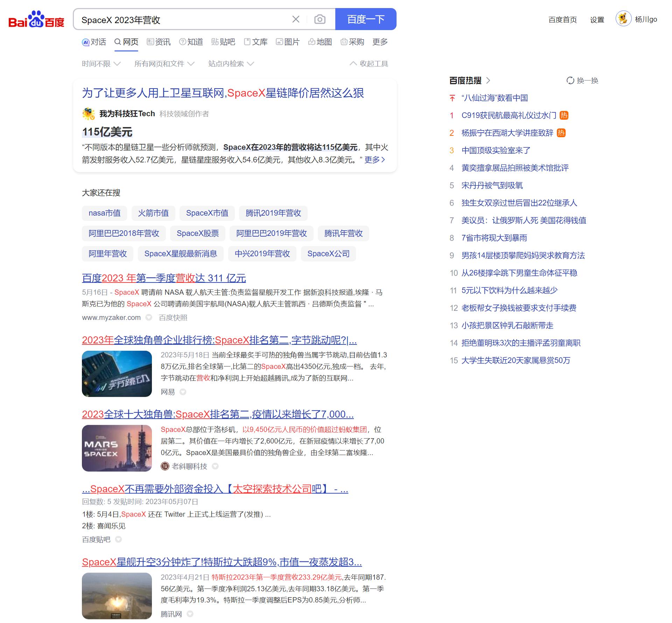Open user menu via 杨川go avatar
Screen dimensions: 672x623
tap(624, 19)
